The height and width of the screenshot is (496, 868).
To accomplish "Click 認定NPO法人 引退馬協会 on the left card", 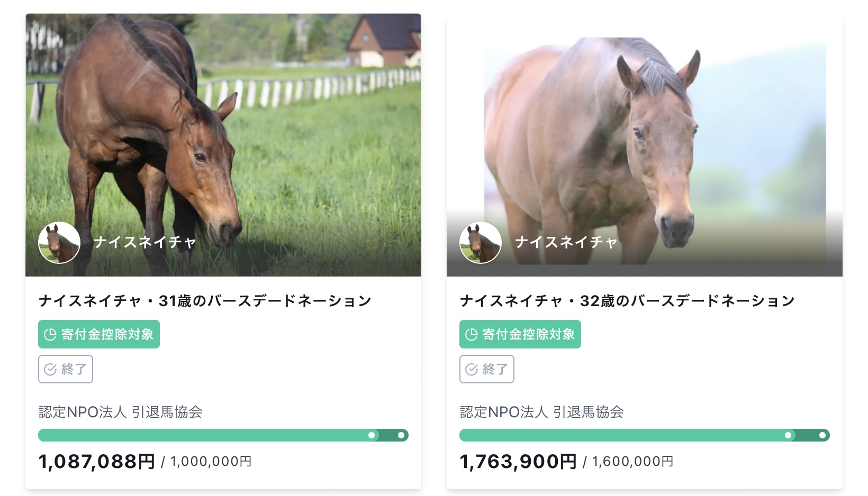I will pyautogui.click(x=121, y=412).
